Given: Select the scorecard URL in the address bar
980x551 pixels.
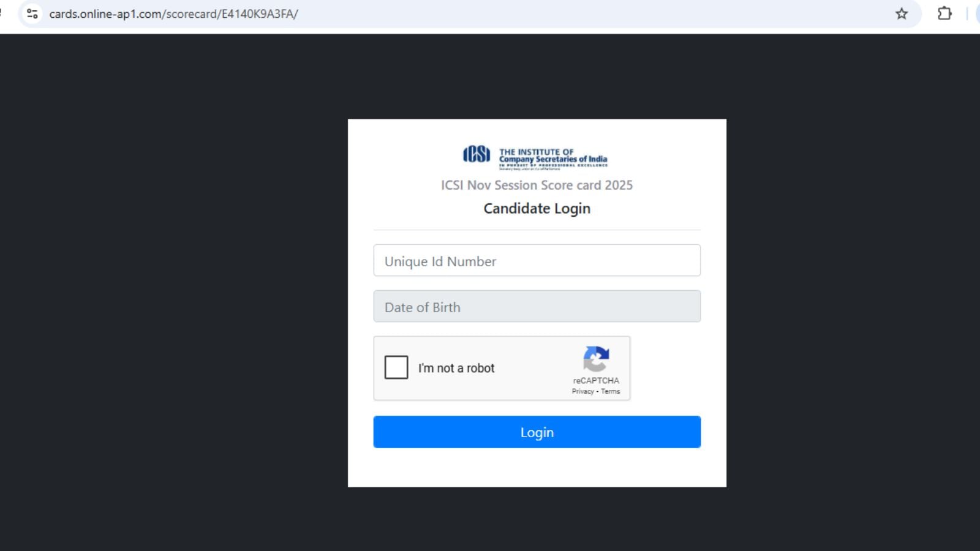Looking at the screenshot, I should pyautogui.click(x=174, y=13).
